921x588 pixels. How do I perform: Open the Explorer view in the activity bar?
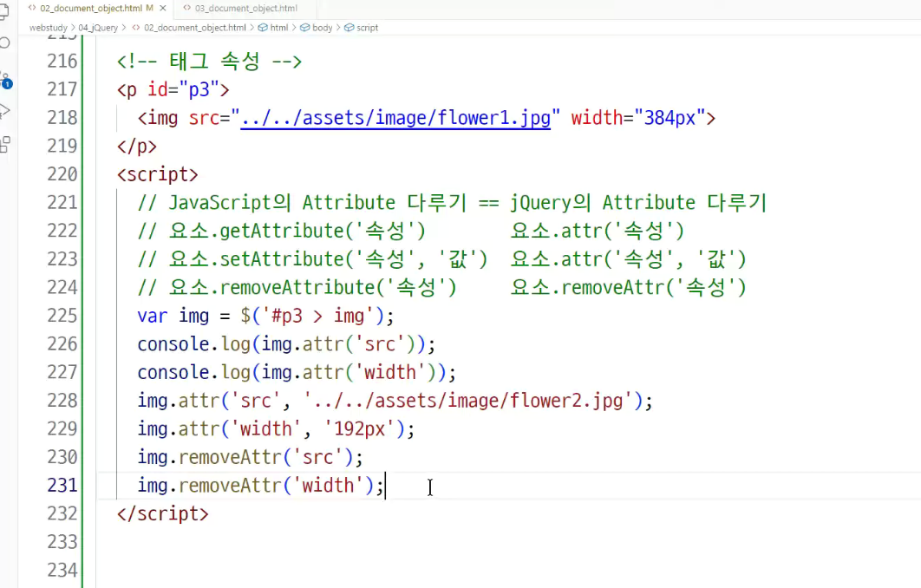[3, 10]
